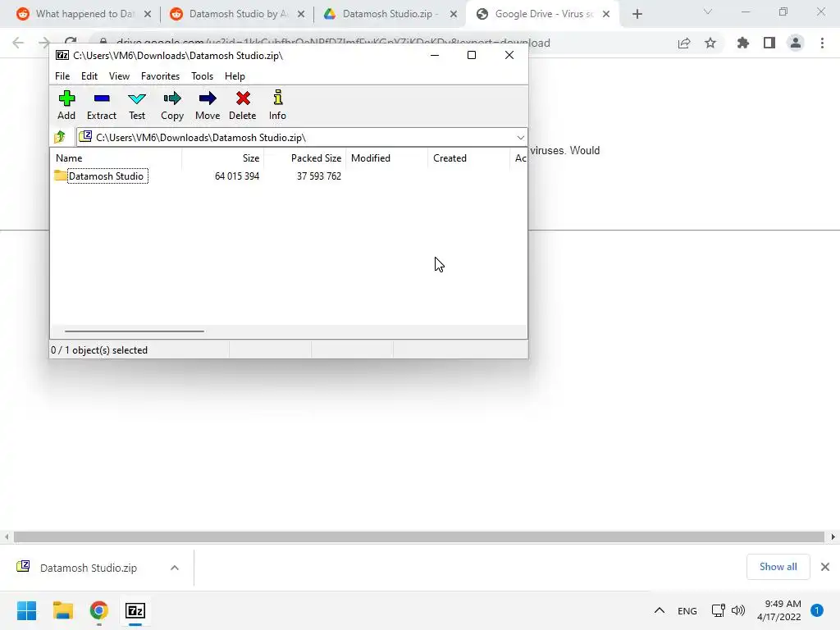
Task: Click Chrome icon in the taskbar
Action: (x=99, y=610)
